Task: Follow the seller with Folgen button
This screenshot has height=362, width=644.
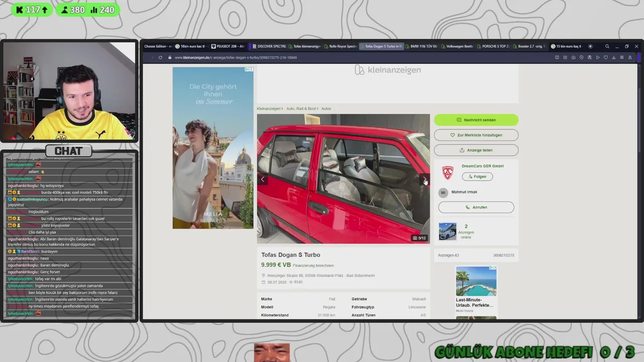Action: point(477,176)
